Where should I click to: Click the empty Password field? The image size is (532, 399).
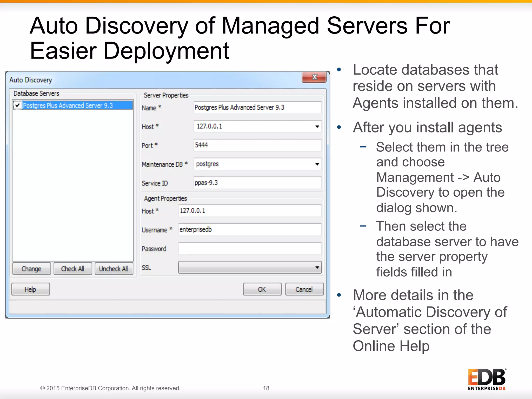(x=249, y=249)
